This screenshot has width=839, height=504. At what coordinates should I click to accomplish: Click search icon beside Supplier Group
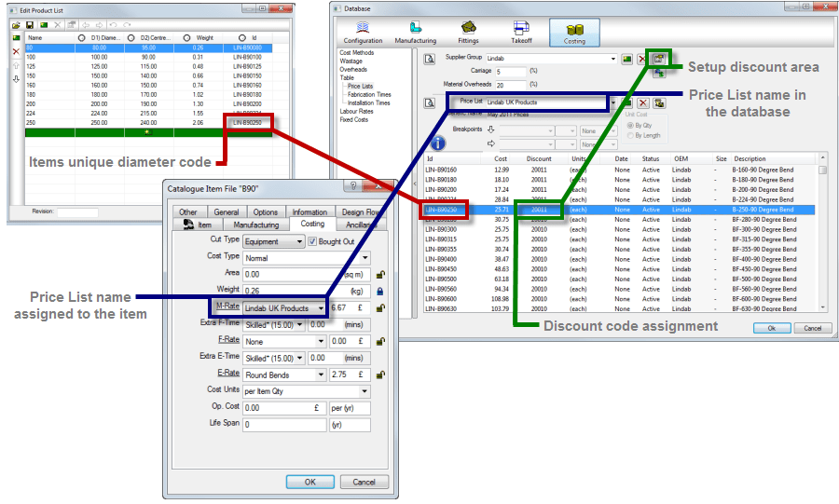[429, 59]
